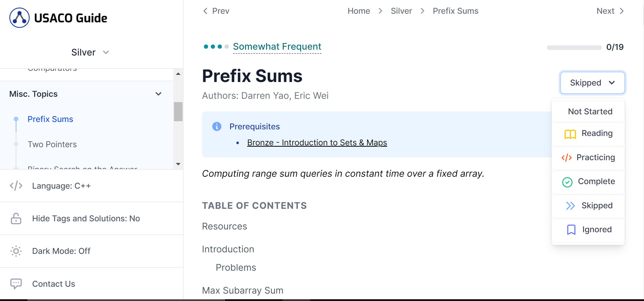Click the 0/19 progress bar
Screen dimensions: 644x301
pyautogui.click(x=574, y=47)
